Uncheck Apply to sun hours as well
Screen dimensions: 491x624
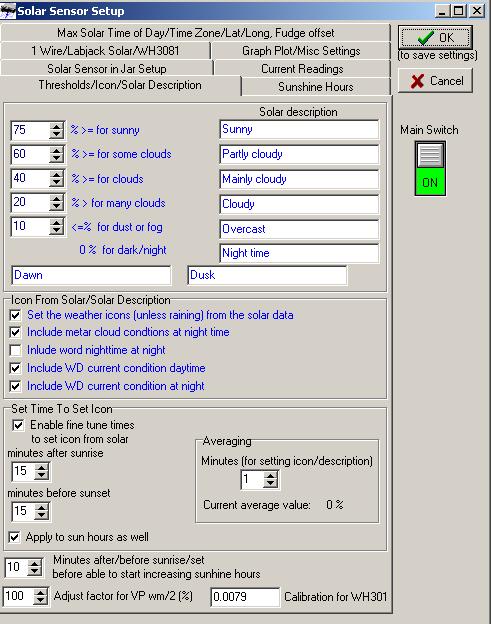click(x=14, y=537)
